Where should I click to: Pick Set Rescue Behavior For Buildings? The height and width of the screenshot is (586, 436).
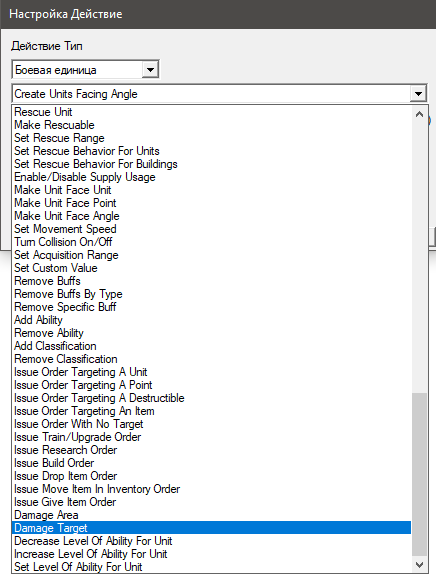[x=211, y=164]
